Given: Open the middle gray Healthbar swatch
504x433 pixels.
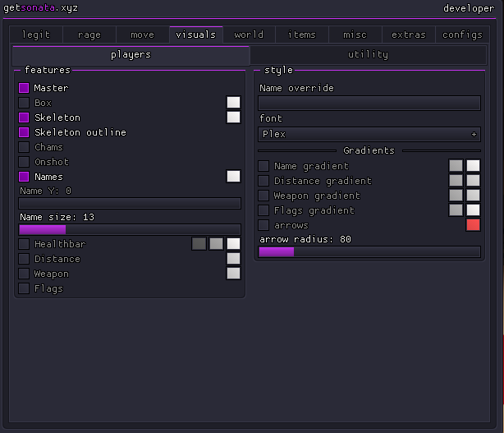Looking at the screenshot, I should click(x=216, y=244).
